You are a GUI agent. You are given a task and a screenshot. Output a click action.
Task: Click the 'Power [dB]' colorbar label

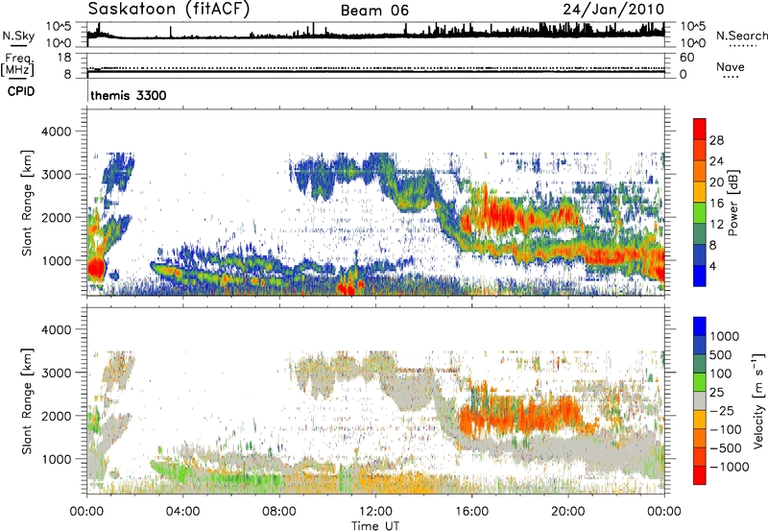[732, 203]
